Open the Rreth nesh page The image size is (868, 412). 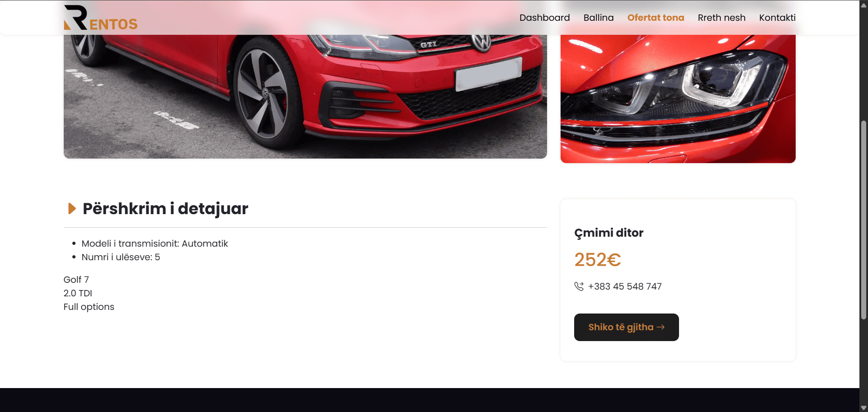pyautogui.click(x=722, y=18)
